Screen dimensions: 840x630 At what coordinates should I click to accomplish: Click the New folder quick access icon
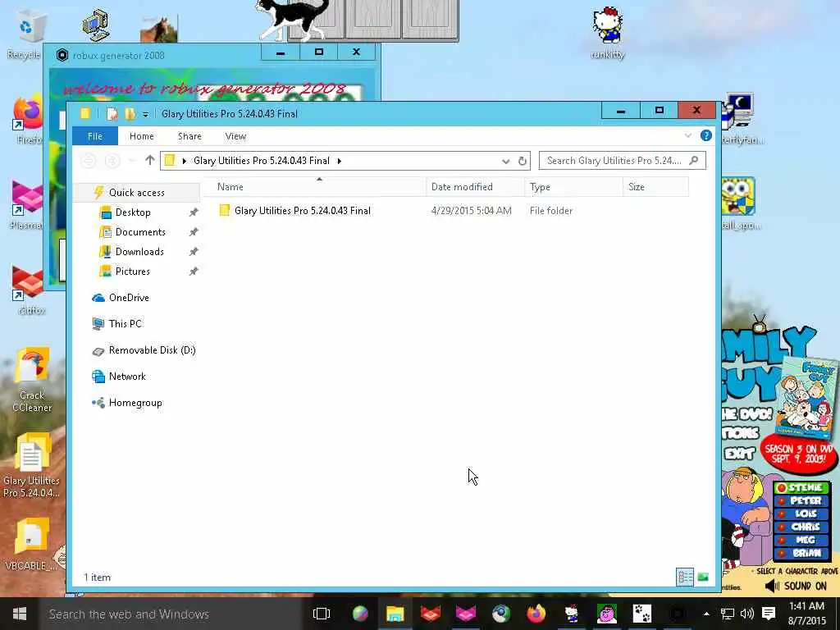click(130, 113)
